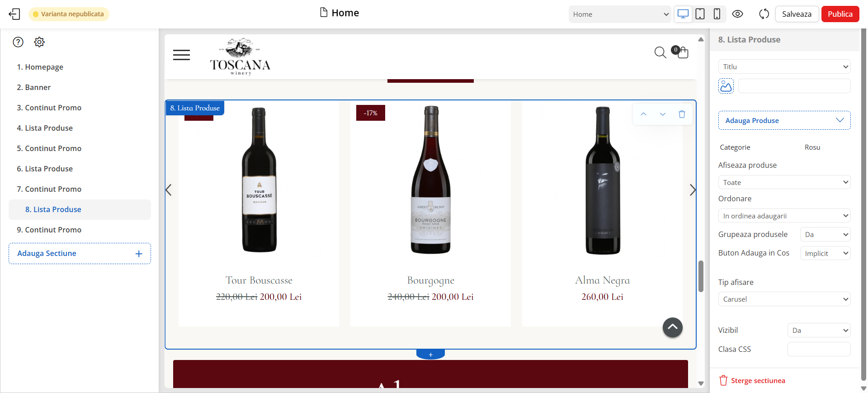
Task: Switch to mobile phone preview mode
Action: click(717, 14)
